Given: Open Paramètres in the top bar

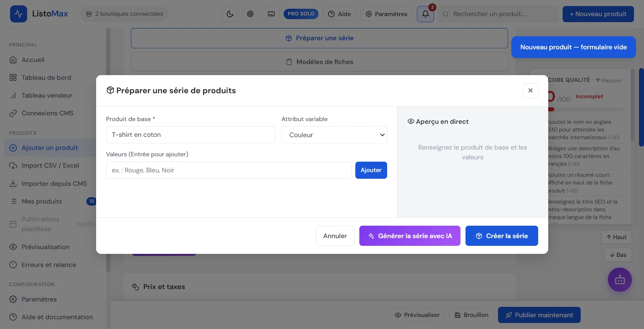Looking at the screenshot, I should tap(386, 14).
